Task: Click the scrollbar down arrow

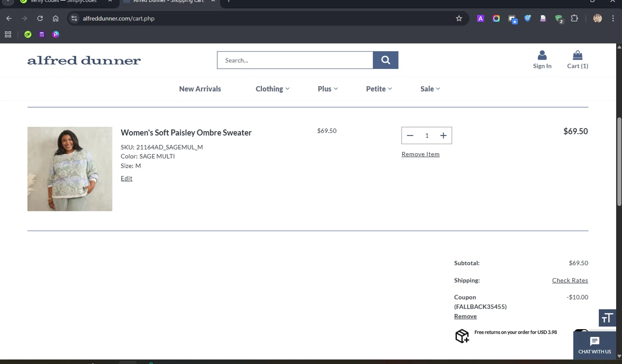Action: click(x=619, y=356)
